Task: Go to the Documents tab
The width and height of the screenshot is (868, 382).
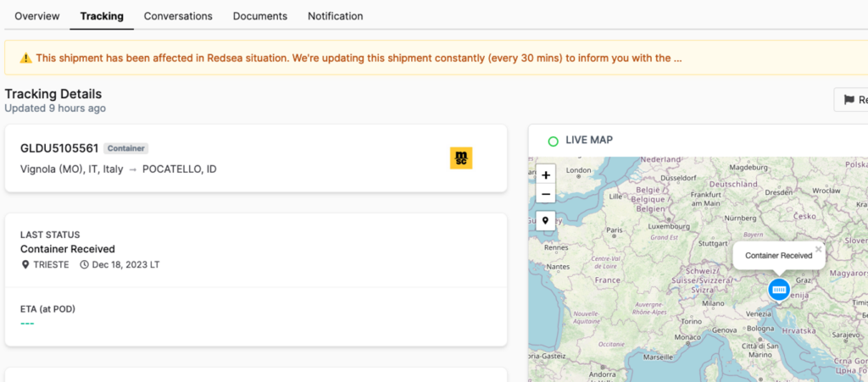Action: [x=259, y=16]
